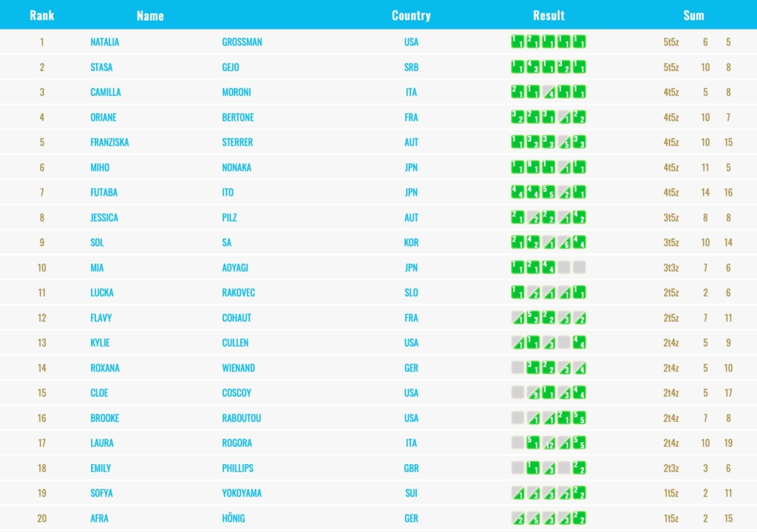
Task: Click LUCKA first name
Action: (102, 293)
